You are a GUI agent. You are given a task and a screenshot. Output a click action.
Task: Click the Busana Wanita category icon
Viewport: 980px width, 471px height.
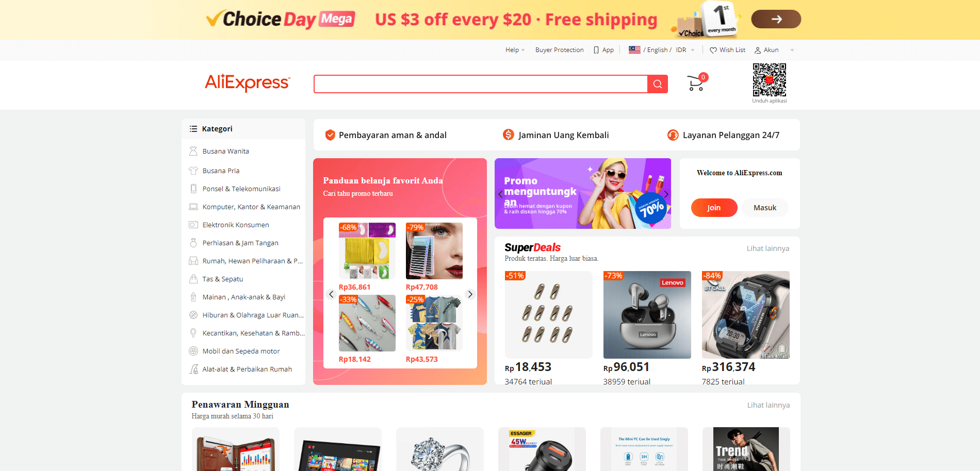193,151
